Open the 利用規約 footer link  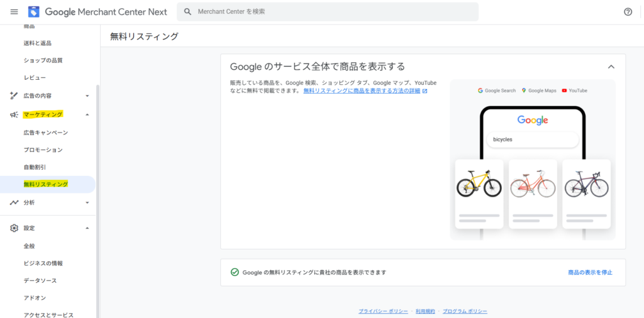[425, 311]
